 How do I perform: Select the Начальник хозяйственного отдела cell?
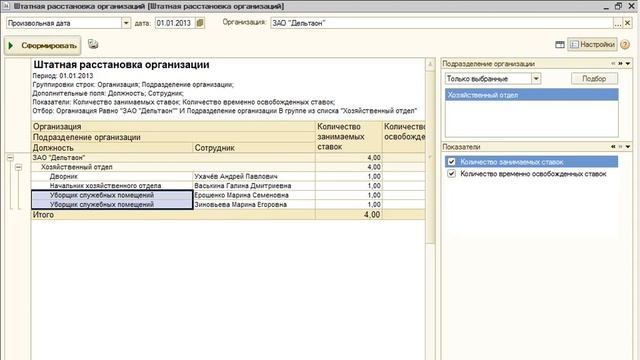112,186
